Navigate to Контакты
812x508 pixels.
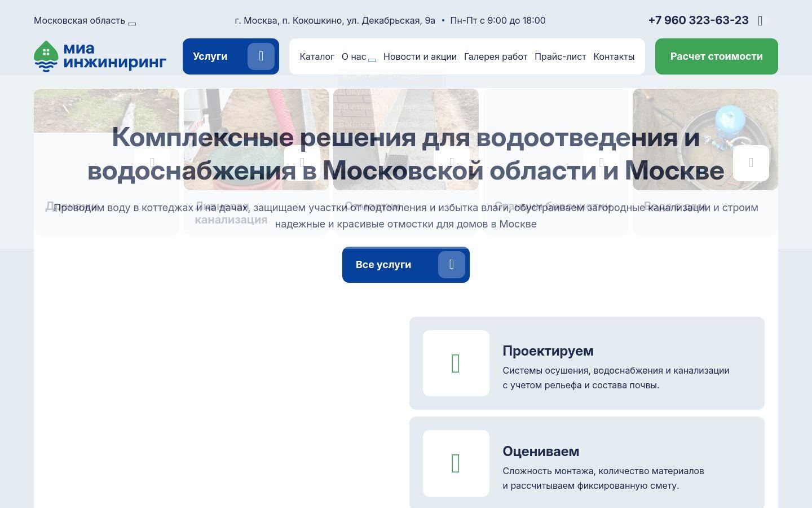614,56
